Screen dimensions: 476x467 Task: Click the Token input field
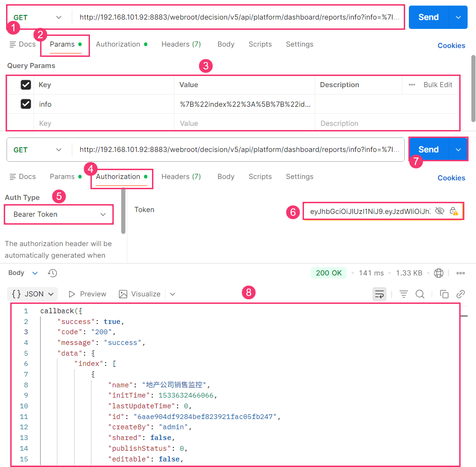point(370,212)
